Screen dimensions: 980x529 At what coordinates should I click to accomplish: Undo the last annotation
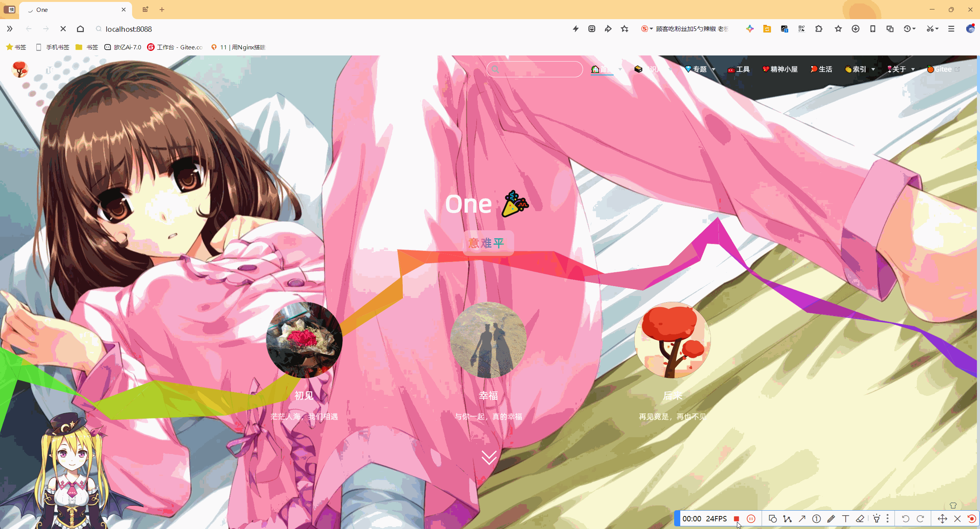tap(905, 519)
